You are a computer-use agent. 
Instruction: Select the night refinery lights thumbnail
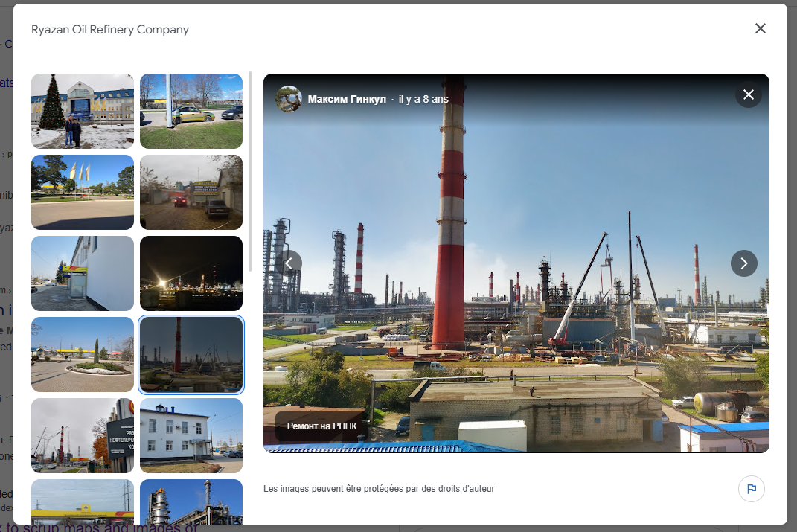(x=191, y=273)
